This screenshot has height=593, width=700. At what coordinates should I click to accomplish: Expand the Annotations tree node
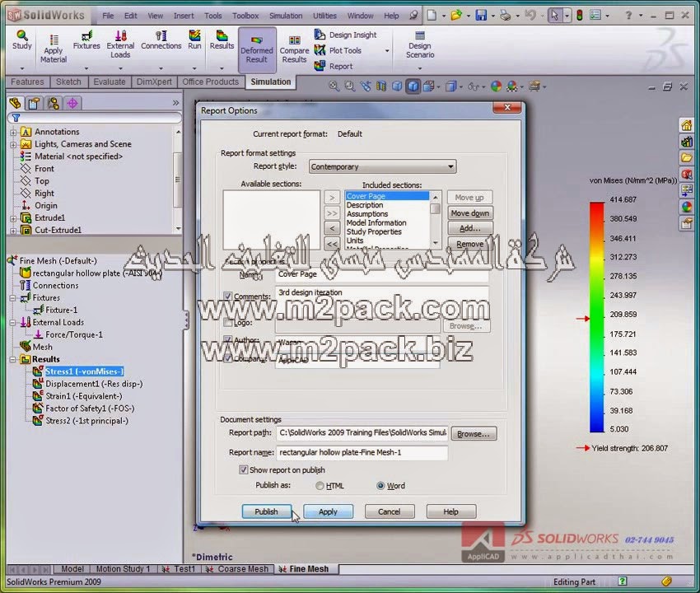click(x=13, y=132)
